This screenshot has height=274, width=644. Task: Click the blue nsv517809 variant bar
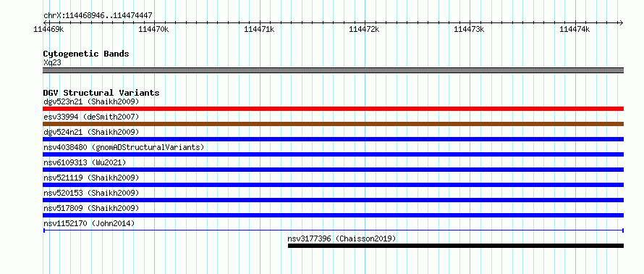(333, 215)
